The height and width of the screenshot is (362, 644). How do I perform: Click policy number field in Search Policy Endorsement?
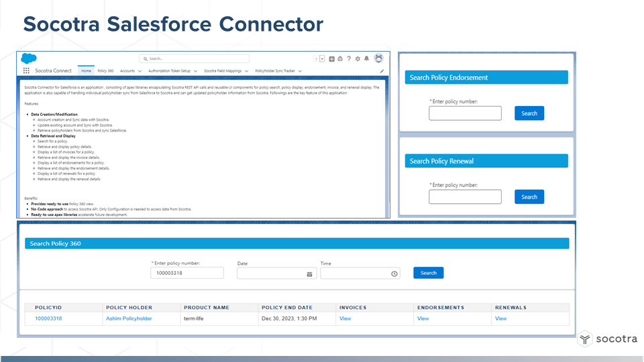pos(465,113)
